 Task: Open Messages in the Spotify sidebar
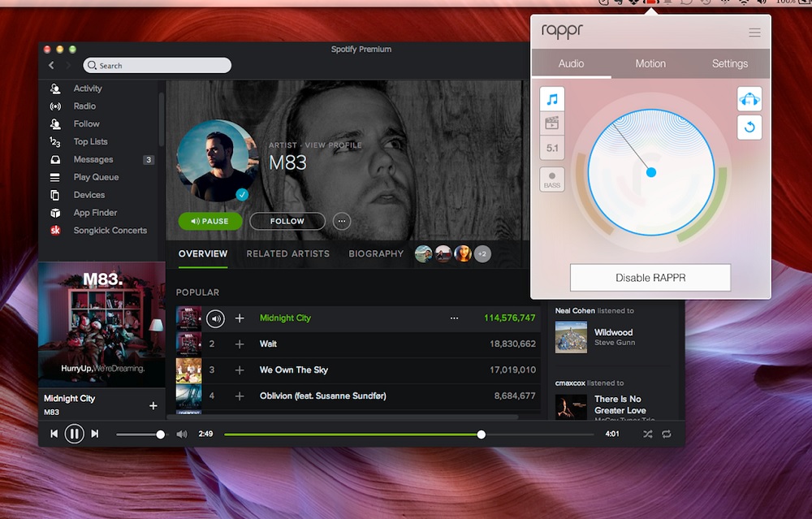pyautogui.click(x=93, y=159)
